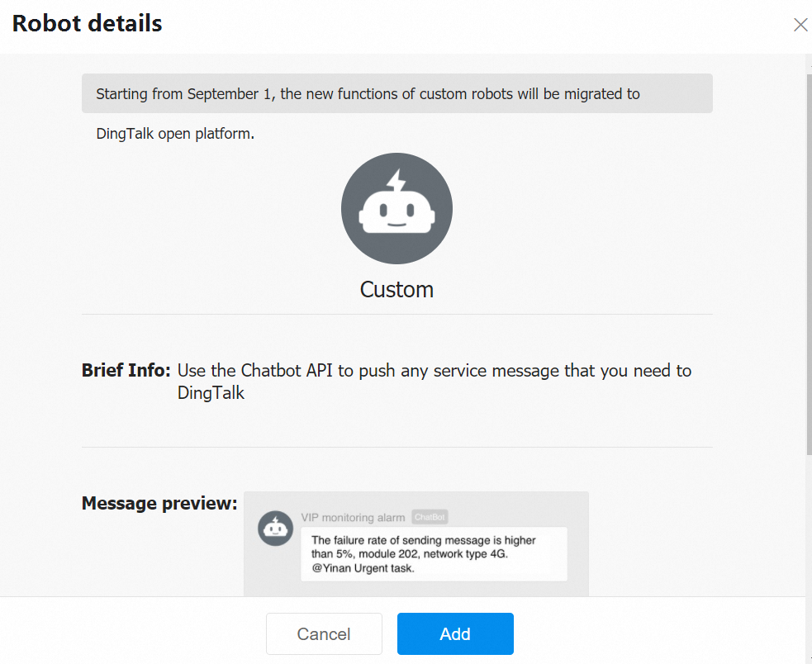Viewport: 812px width, 664px height.
Task: Click the vertical scrollbar thumb on right
Action: (809, 264)
